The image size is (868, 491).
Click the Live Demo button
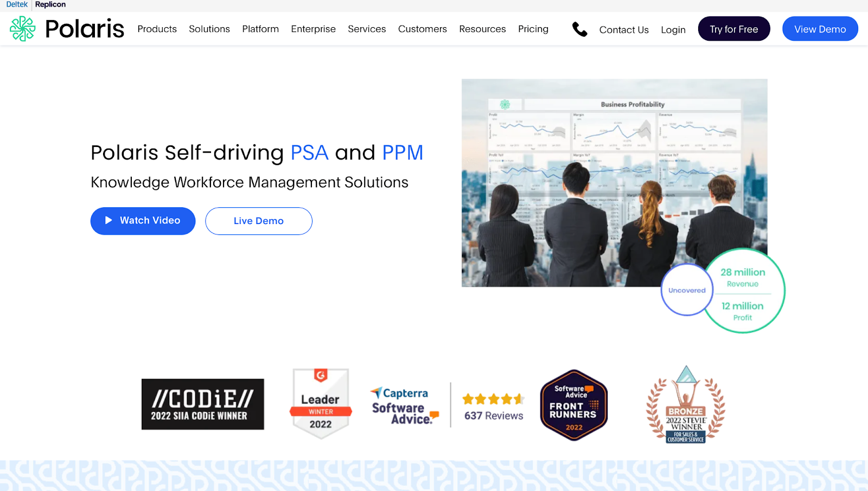(258, 221)
